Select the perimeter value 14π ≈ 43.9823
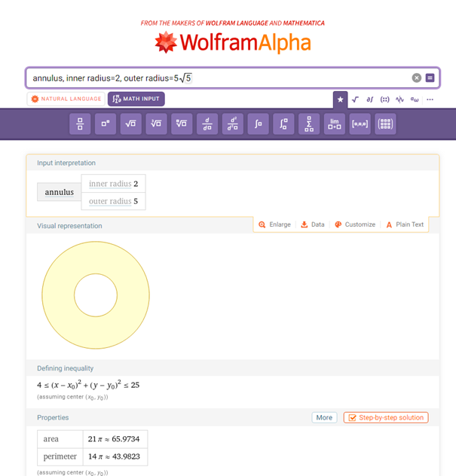This screenshot has height=476, width=456. click(114, 456)
